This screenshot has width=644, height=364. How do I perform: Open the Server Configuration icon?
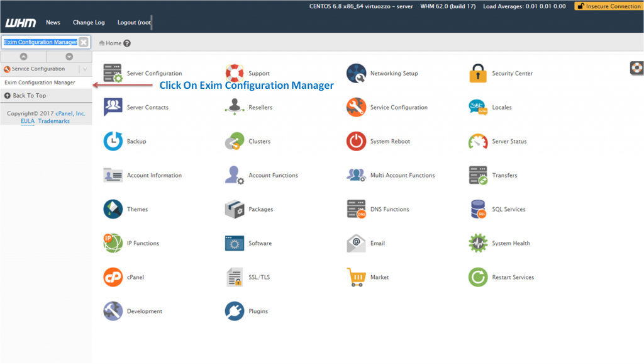click(x=113, y=73)
